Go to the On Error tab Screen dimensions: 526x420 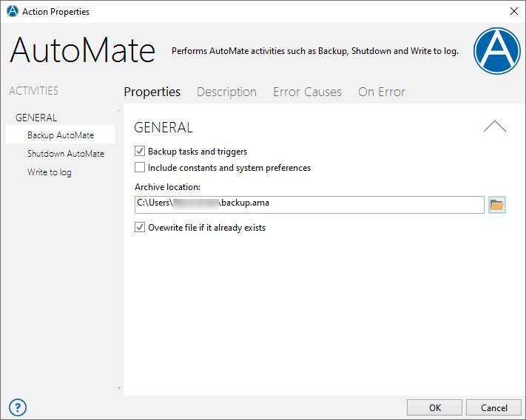point(382,92)
